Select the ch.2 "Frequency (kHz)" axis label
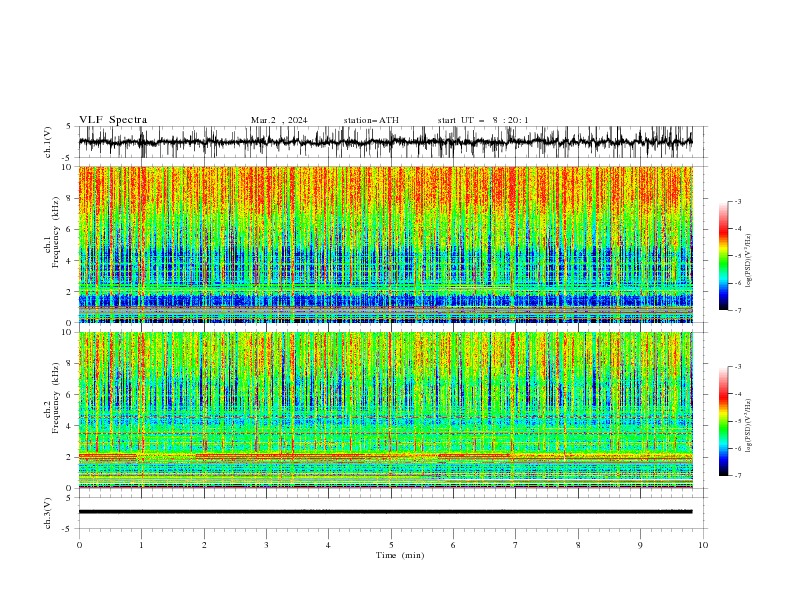The width and height of the screenshot is (792, 612). [x=55, y=397]
